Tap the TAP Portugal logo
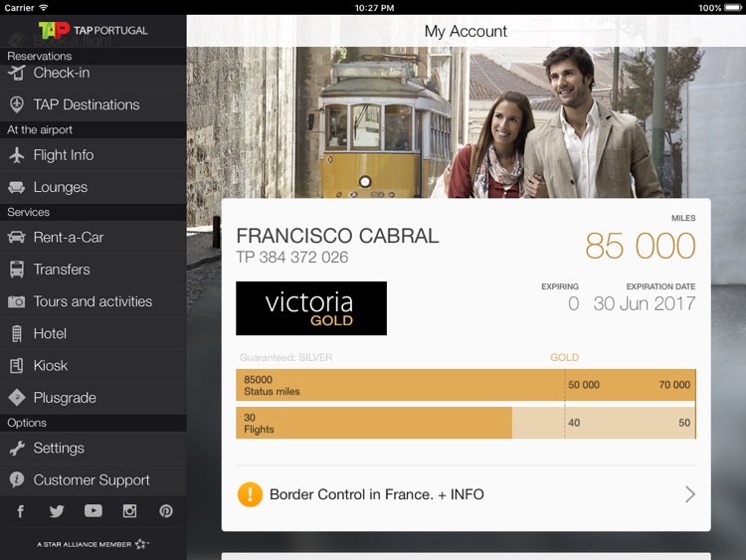 (93, 30)
